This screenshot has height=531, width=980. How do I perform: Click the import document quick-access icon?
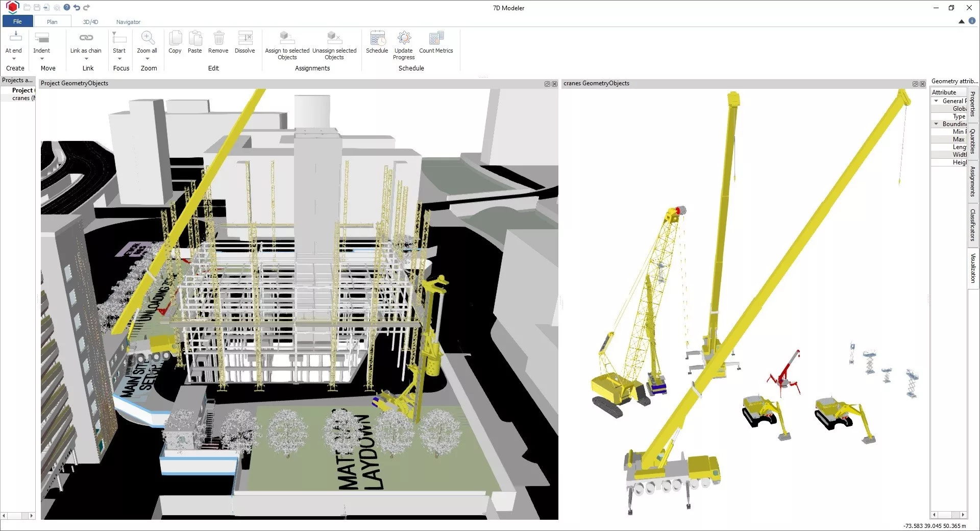[46, 8]
